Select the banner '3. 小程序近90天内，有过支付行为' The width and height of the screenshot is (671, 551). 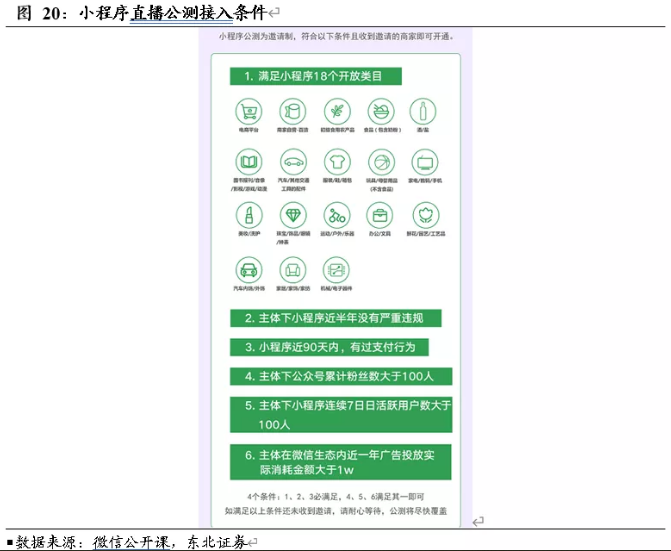329,347
